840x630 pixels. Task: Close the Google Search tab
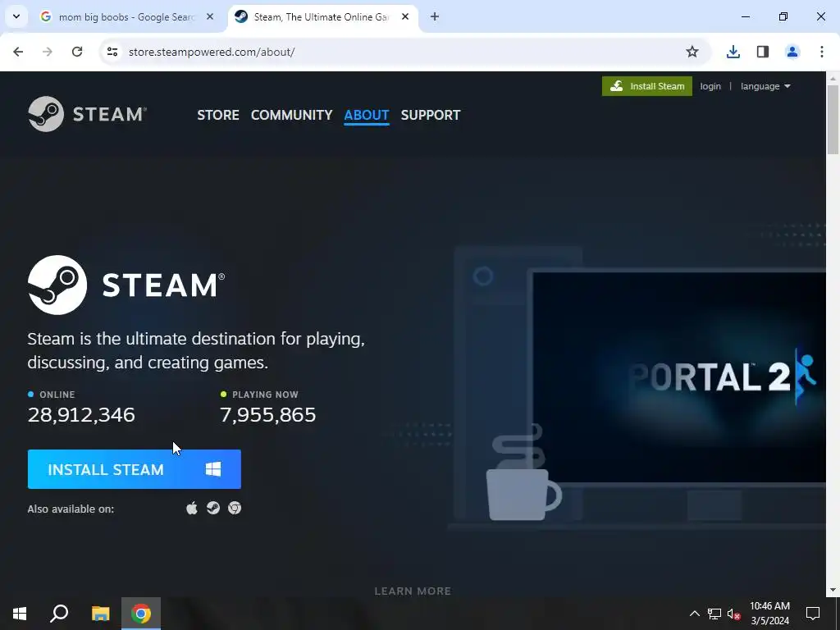[x=210, y=16]
